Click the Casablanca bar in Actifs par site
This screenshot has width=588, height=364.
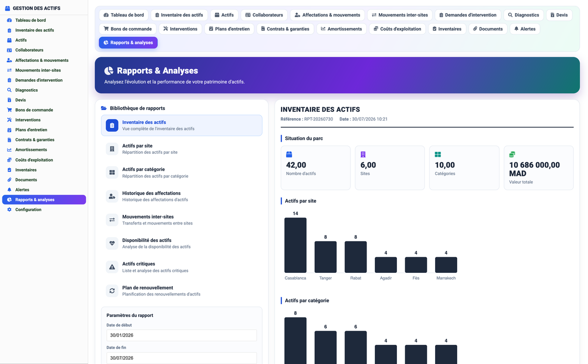(295, 245)
